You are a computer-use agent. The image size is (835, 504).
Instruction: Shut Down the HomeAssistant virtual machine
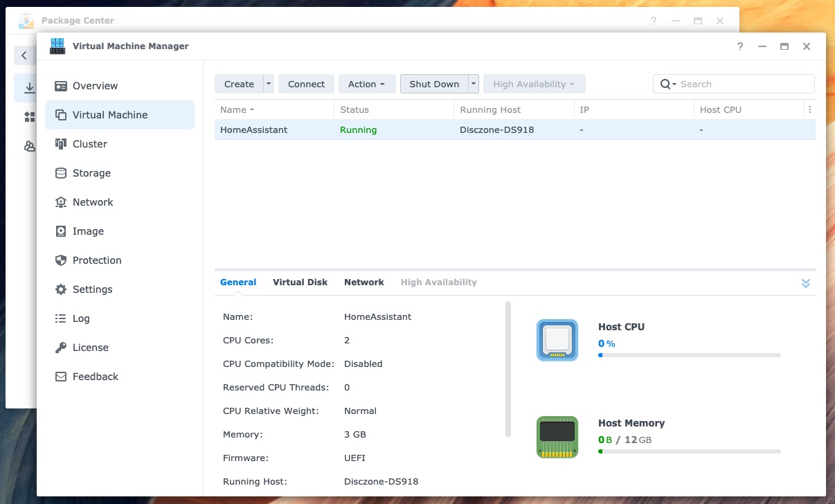click(434, 84)
